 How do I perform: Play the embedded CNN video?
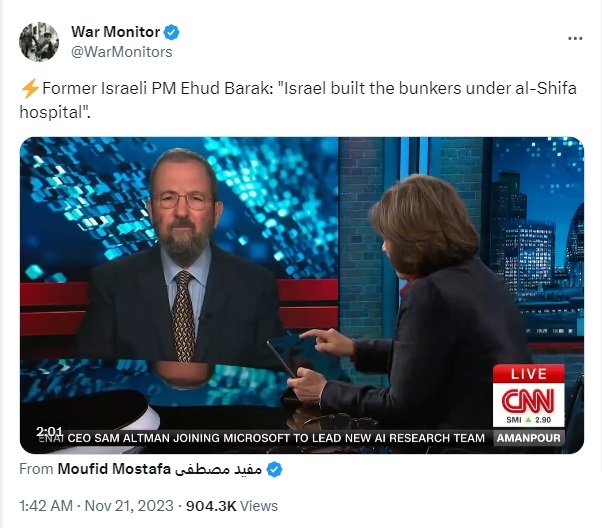pyautogui.click(x=302, y=295)
